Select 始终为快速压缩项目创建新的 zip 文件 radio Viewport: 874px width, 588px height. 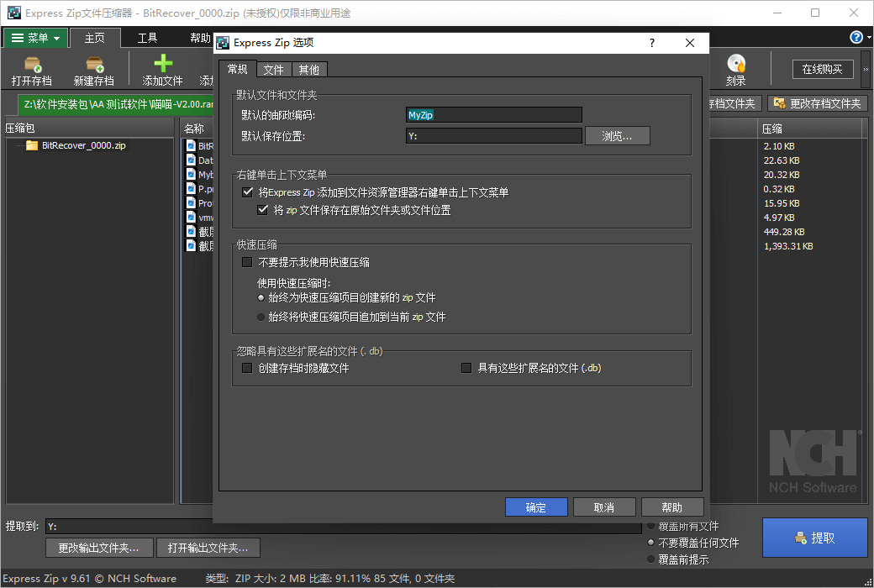261,297
